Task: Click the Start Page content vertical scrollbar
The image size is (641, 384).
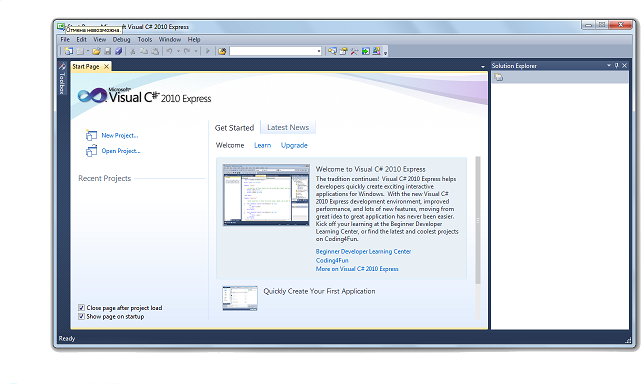Action: [477, 220]
